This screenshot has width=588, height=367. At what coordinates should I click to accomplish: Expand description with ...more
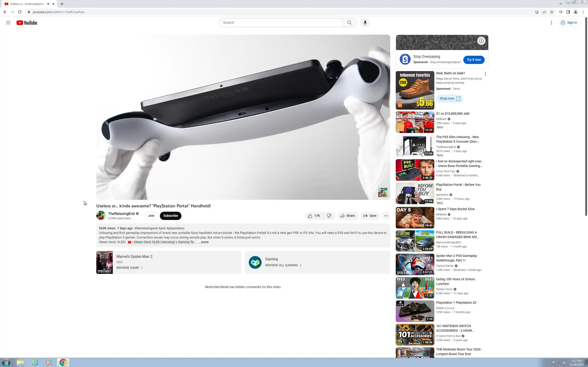(x=203, y=242)
